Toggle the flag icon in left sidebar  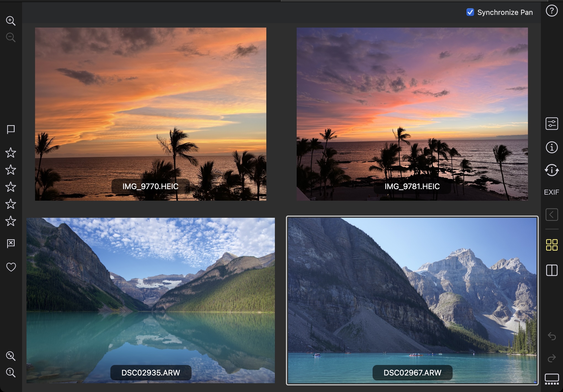tap(10, 129)
